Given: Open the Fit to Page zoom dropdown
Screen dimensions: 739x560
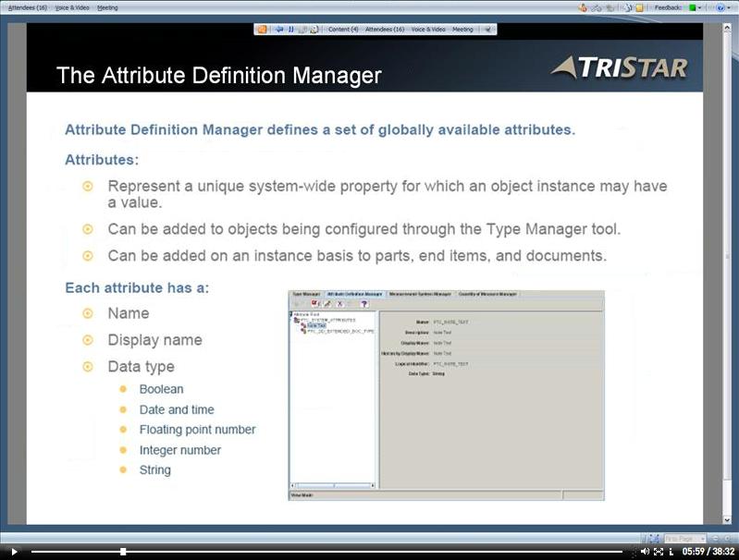Looking at the screenshot, I should coord(684,539).
